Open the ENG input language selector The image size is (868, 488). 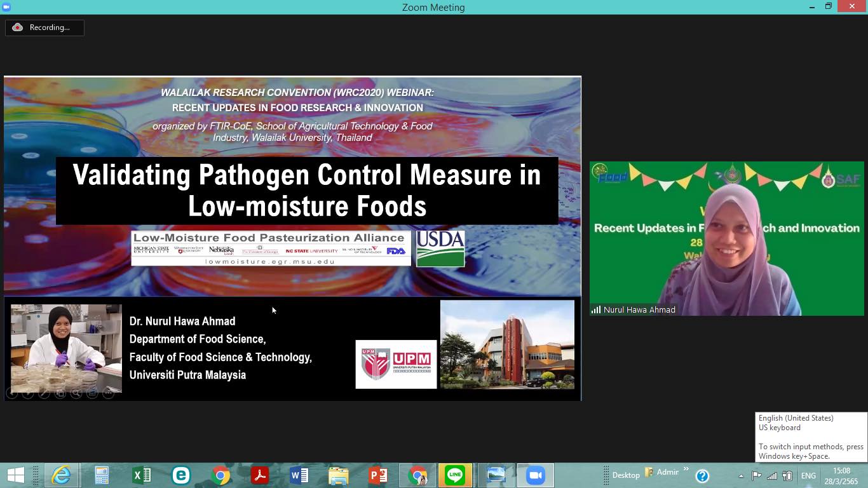(808, 476)
